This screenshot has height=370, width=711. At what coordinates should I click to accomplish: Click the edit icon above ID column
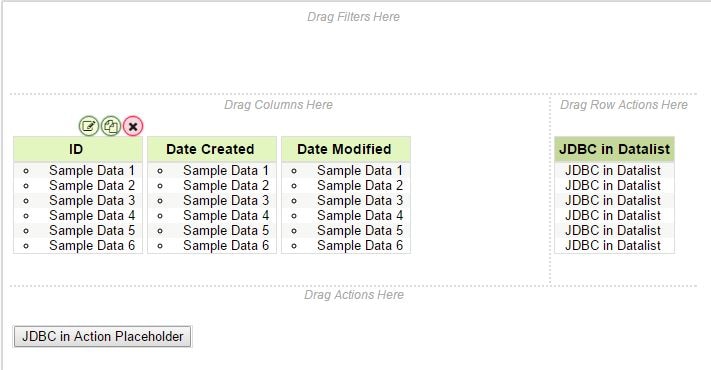click(x=88, y=126)
